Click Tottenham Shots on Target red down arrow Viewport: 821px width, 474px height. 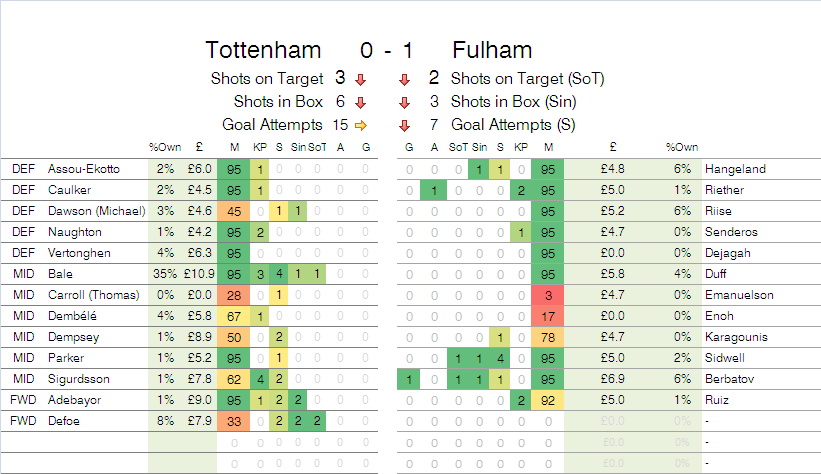click(x=360, y=80)
